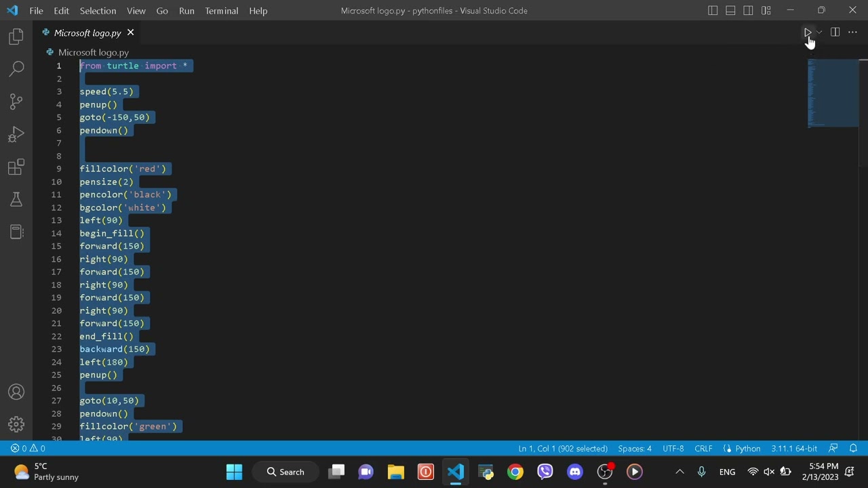Click the Ln 1, Col 1 cursor position
This screenshot has height=488, width=868.
(563, 448)
